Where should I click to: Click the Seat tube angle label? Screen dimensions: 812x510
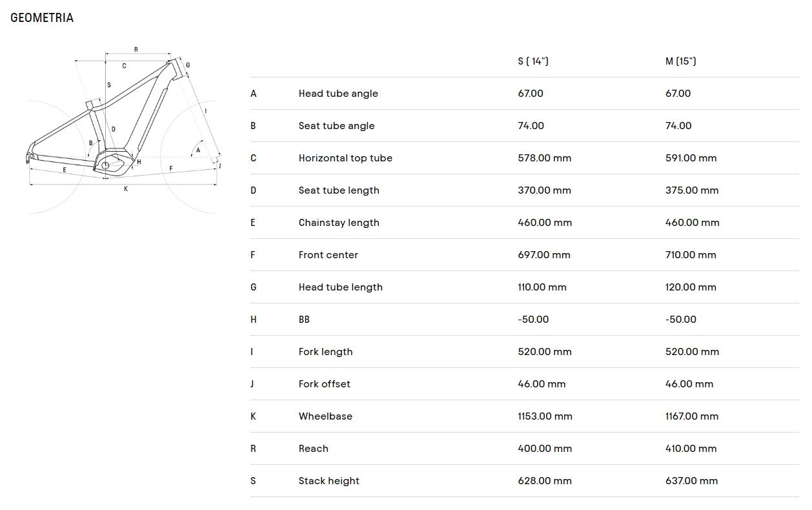(x=336, y=126)
